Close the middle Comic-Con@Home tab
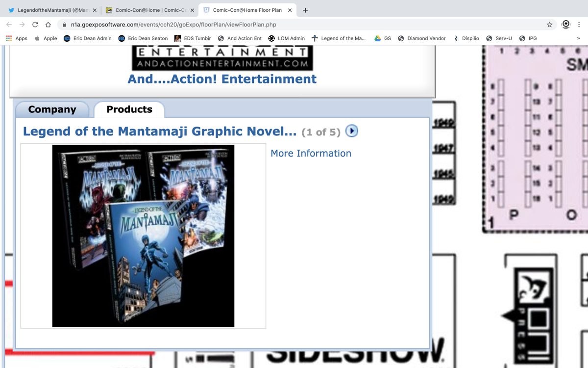The image size is (588, 368). click(x=192, y=10)
